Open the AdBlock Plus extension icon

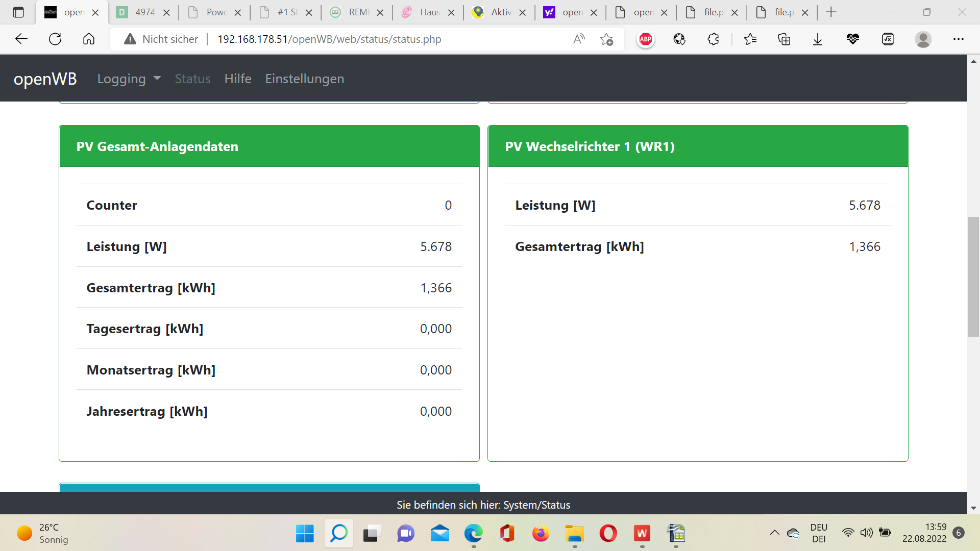click(646, 39)
